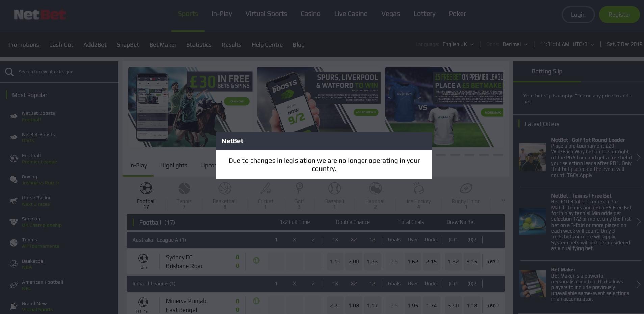644x314 pixels.
Task: Choose the Basketball sport icon filter
Action: 225,189
